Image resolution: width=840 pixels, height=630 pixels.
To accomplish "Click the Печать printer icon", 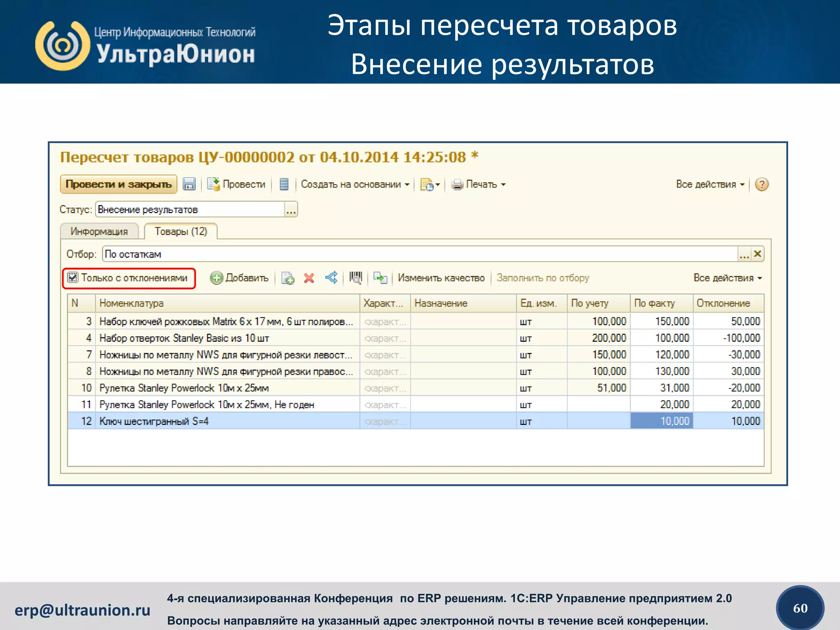I will coord(457,185).
